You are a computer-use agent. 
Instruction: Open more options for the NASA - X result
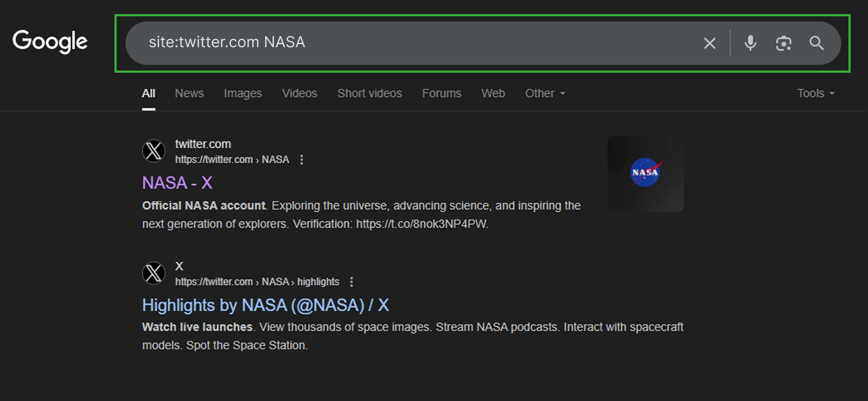point(302,160)
